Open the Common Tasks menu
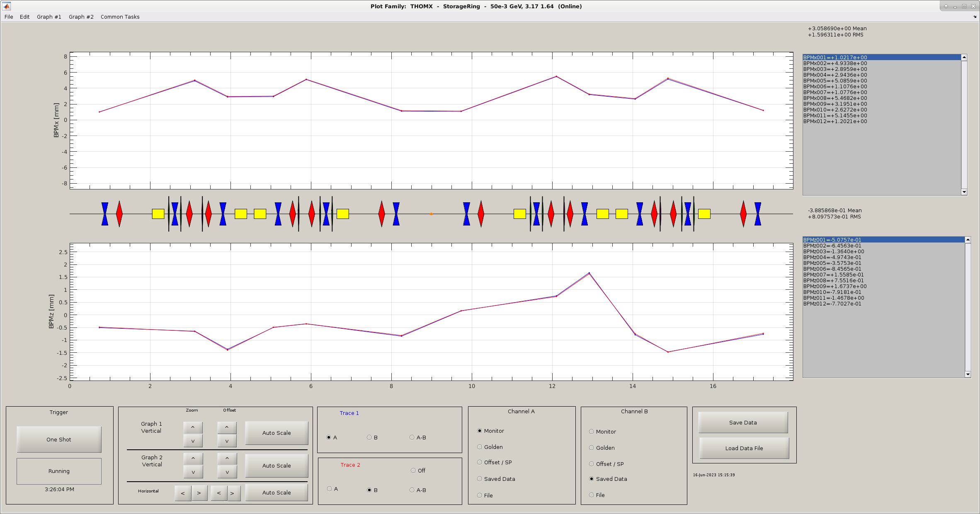The image size is (980, 514). point(120,17)
